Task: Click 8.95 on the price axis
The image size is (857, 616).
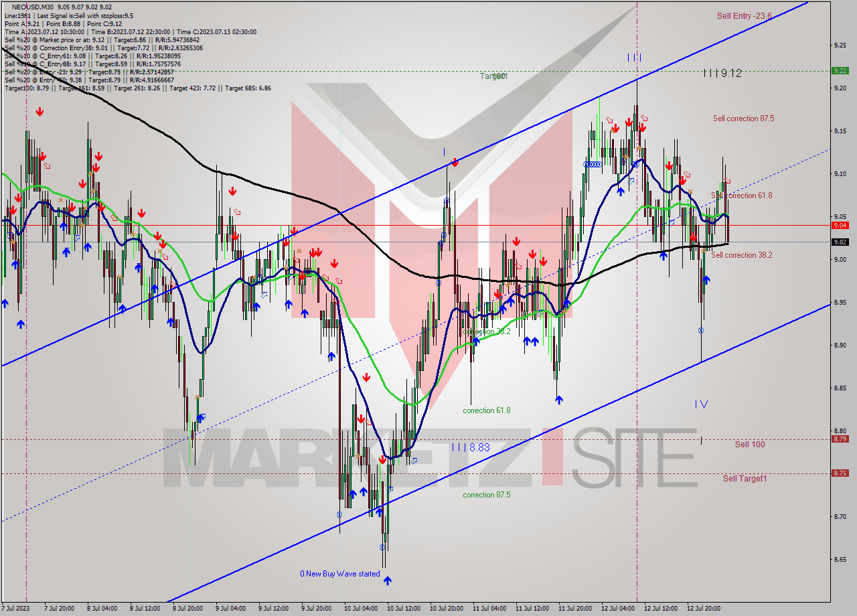Action: coord(841,302)
